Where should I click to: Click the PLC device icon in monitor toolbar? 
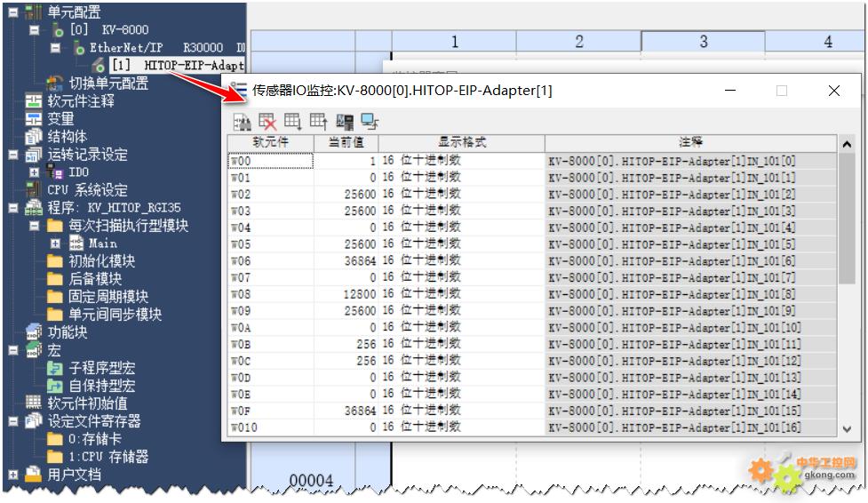click(x=345, y=122)
